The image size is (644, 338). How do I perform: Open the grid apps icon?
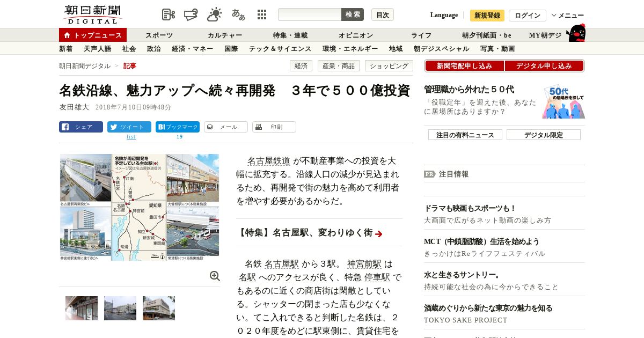262,14
